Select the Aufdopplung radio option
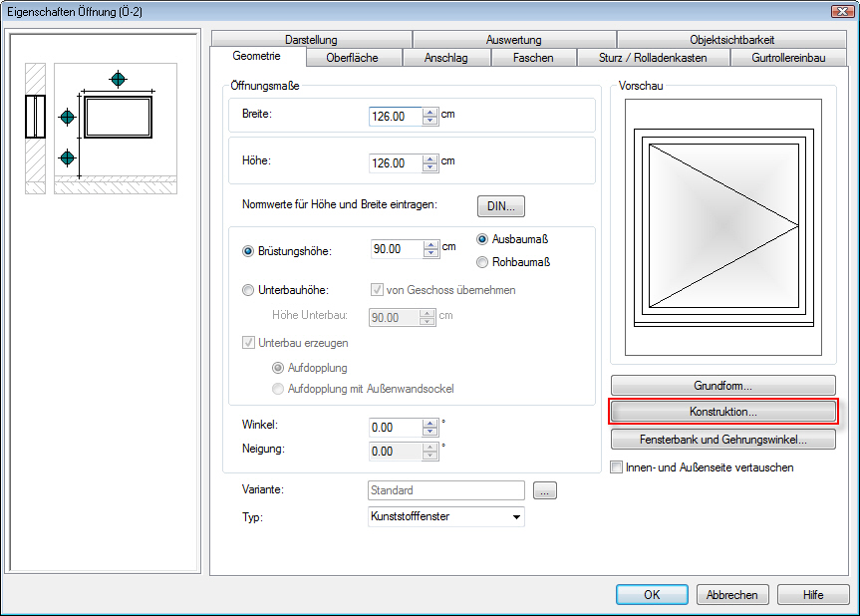This screenshot has width=860, height=616. click(x=278, y=368)
